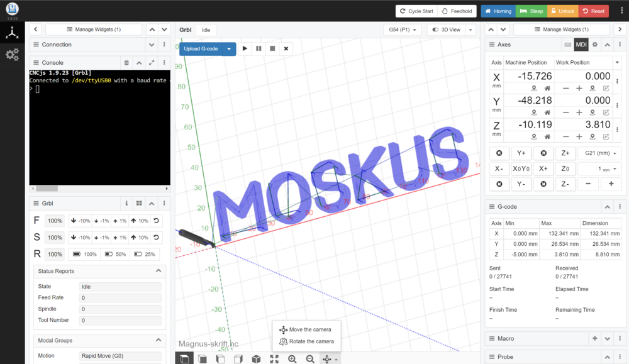The width and height of the screenshot is (629, 364).
Task: Select 'Rotate the camera' menu option
Action: [x=307, y=341]
